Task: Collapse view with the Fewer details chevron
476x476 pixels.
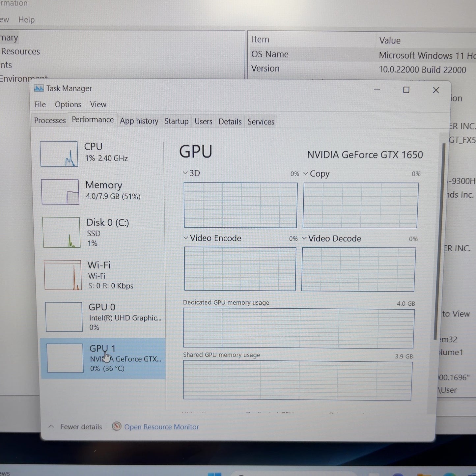Action: pyautogui.click(x=51, y=426)
